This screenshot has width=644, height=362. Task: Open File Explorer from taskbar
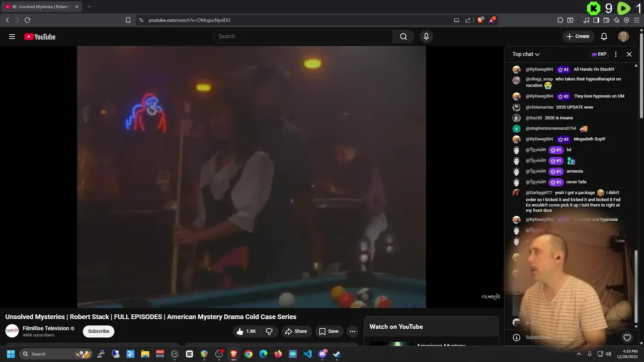coord(145,354)
